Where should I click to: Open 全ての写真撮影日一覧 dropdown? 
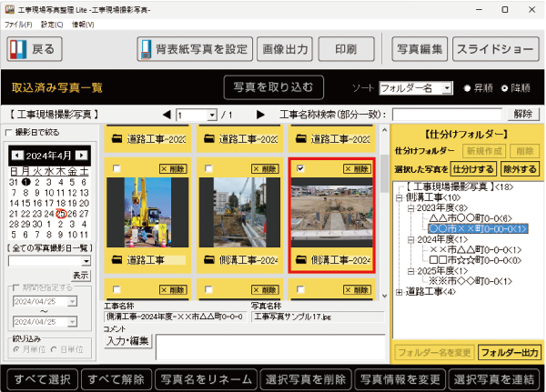[86, 261]
